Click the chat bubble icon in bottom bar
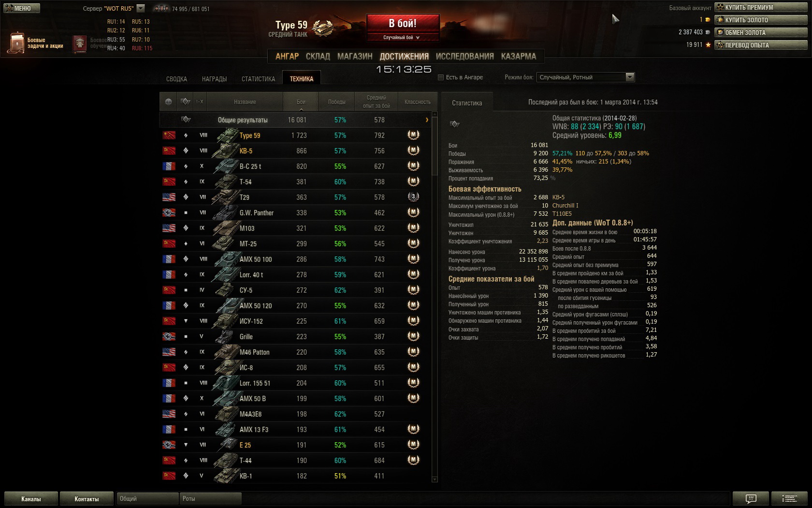 point(751,498)
